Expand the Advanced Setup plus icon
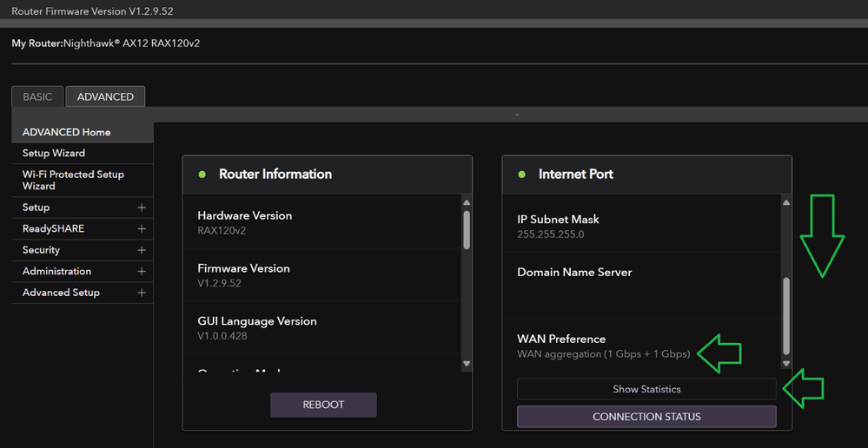 [x=142, y=293]
